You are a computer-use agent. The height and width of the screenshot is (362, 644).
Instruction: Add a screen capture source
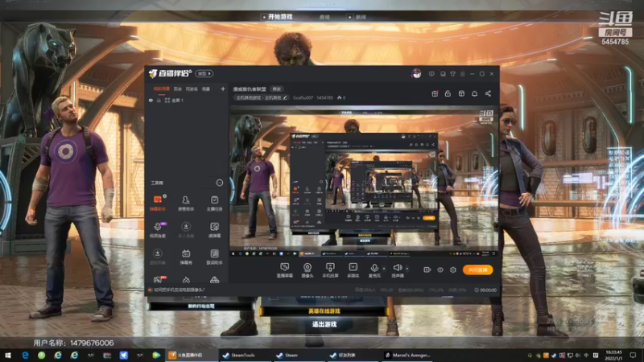click(x=285, y=270)
